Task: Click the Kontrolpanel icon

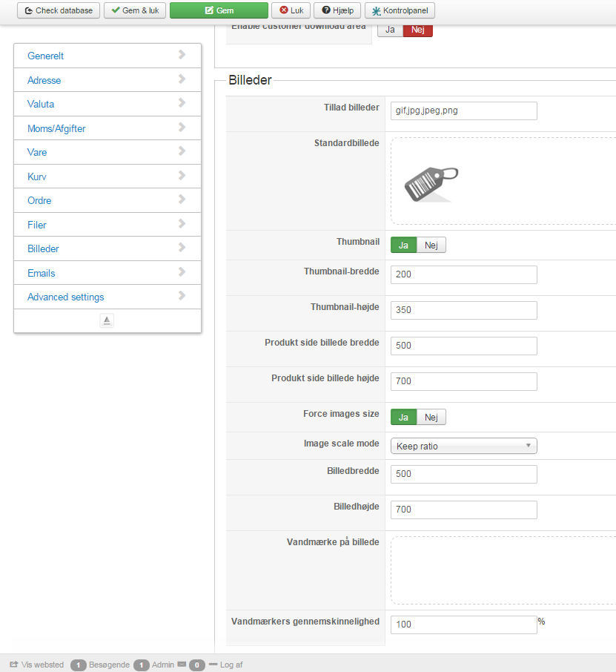Action: click(x=377, y=10)
